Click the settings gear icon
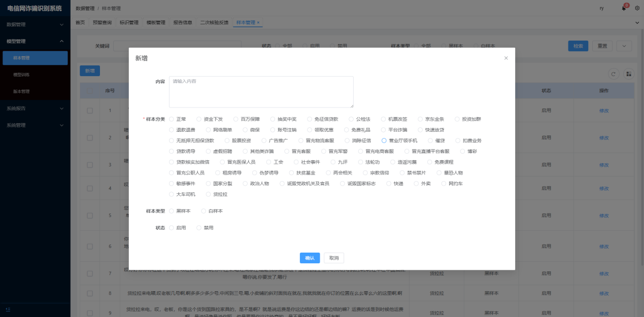Image resolution: width=644 pixels, height=317 pixels. click(637, 9)
